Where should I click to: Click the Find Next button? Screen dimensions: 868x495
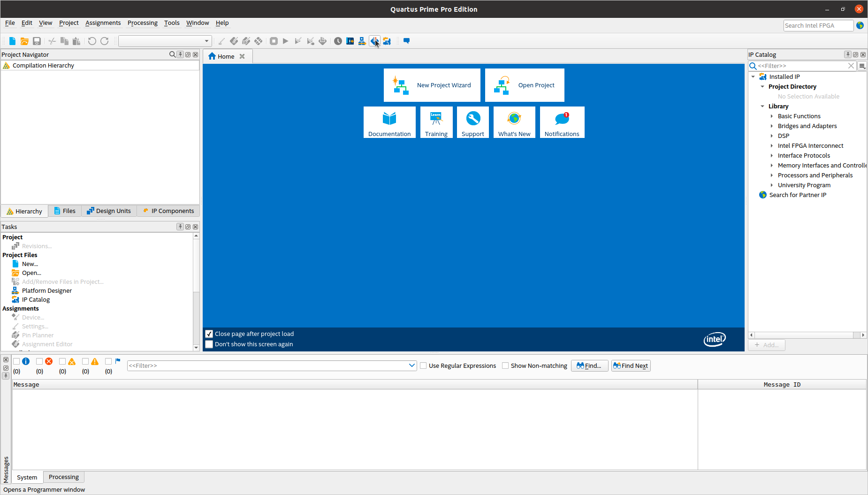point(631,366)
